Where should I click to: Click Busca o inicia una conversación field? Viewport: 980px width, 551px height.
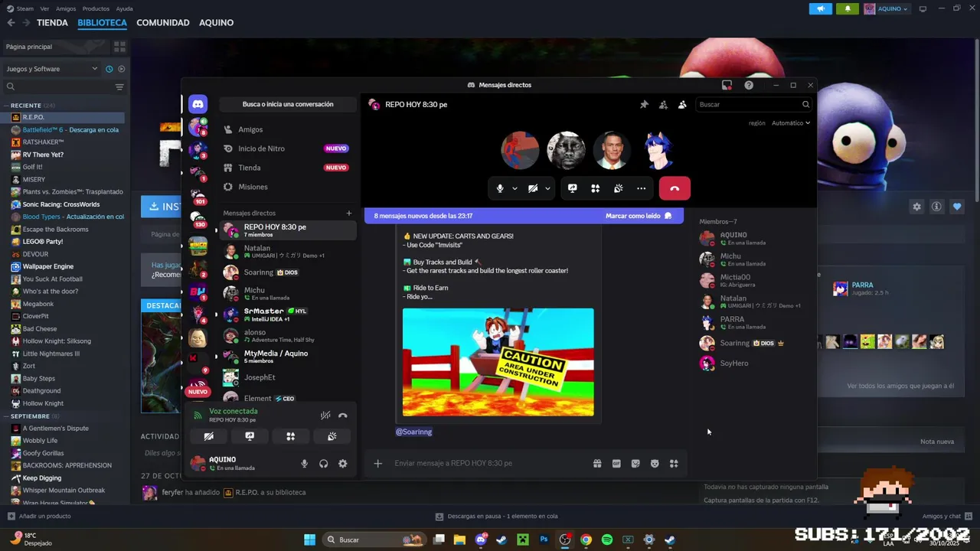pyautogui.click(x=288, y=104)
